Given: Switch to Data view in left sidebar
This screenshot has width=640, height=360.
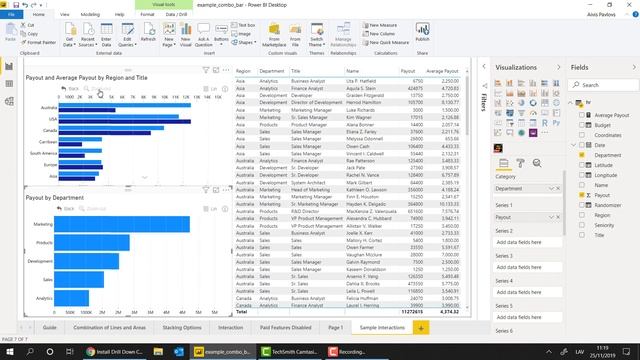Looking at the screenshot, I should [x=9, y=84].
